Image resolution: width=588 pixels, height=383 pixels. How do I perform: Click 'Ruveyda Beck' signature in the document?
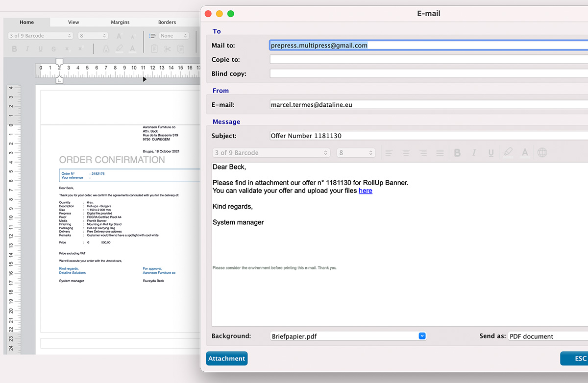(153, 281)
